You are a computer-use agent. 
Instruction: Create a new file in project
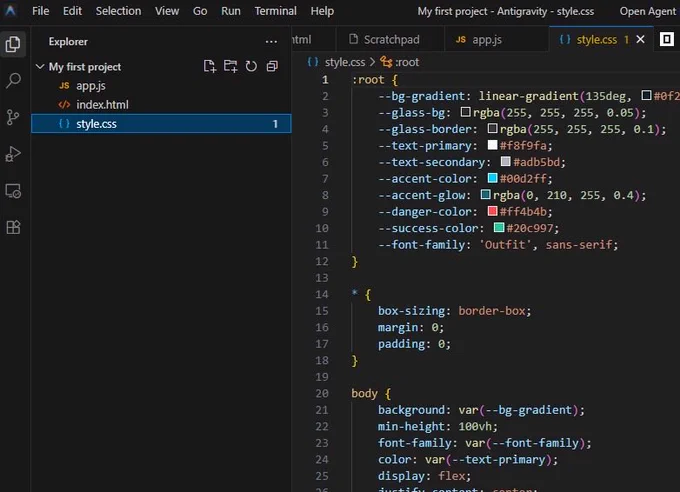(x=209, y=66)
